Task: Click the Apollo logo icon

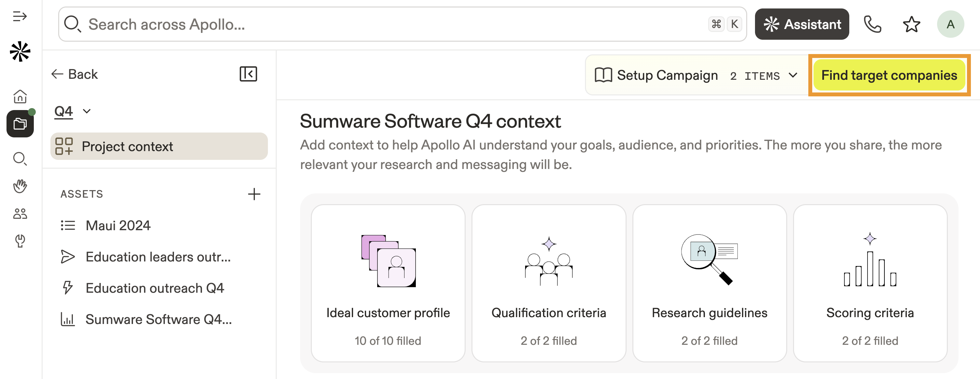Action: coord(20,51)
